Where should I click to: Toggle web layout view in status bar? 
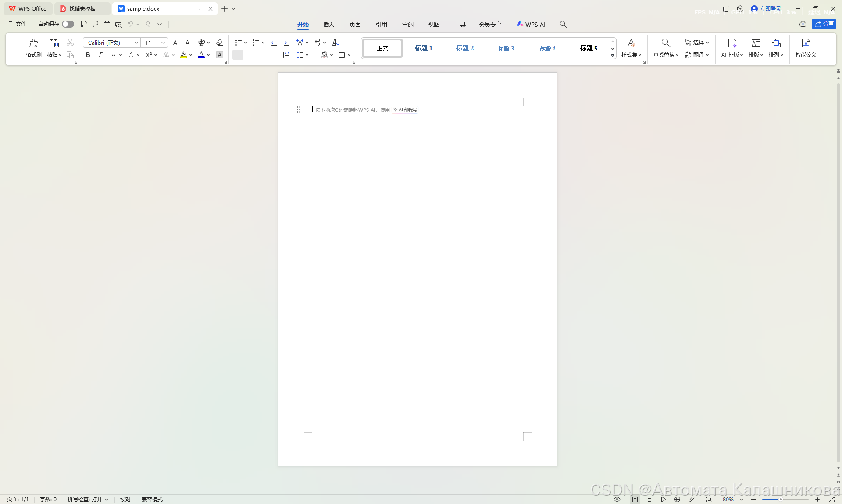(x=677, y=499)
